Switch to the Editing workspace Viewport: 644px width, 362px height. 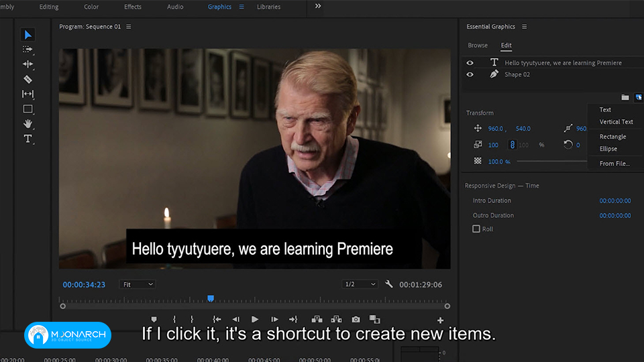point(49,7)
